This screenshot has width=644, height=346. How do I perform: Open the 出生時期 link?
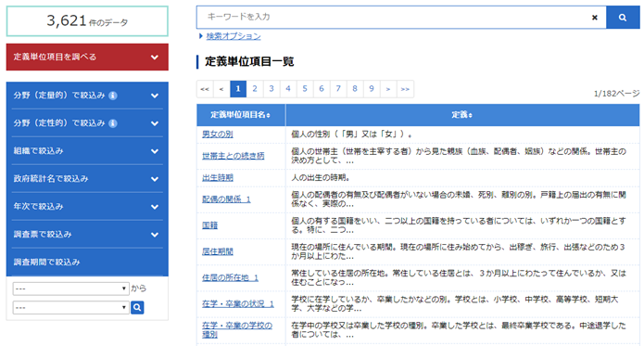click(218, 178)
